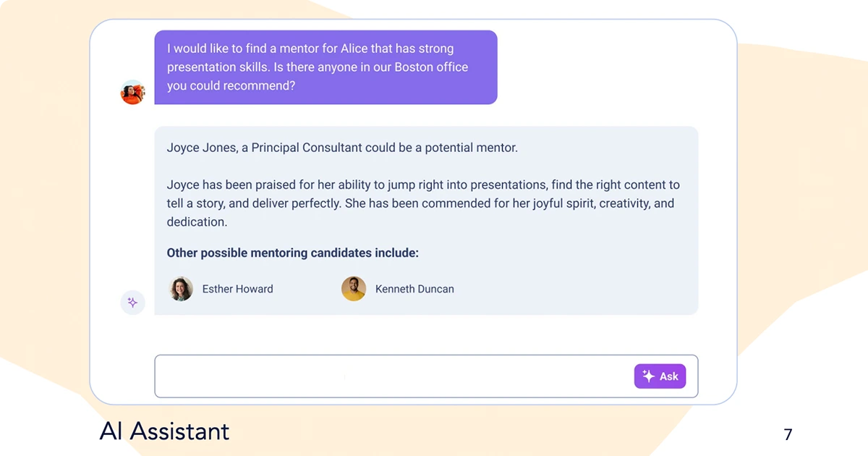Click inside the message input field
The height and width of the screenshot is (456, 868).
coord(362,376)
